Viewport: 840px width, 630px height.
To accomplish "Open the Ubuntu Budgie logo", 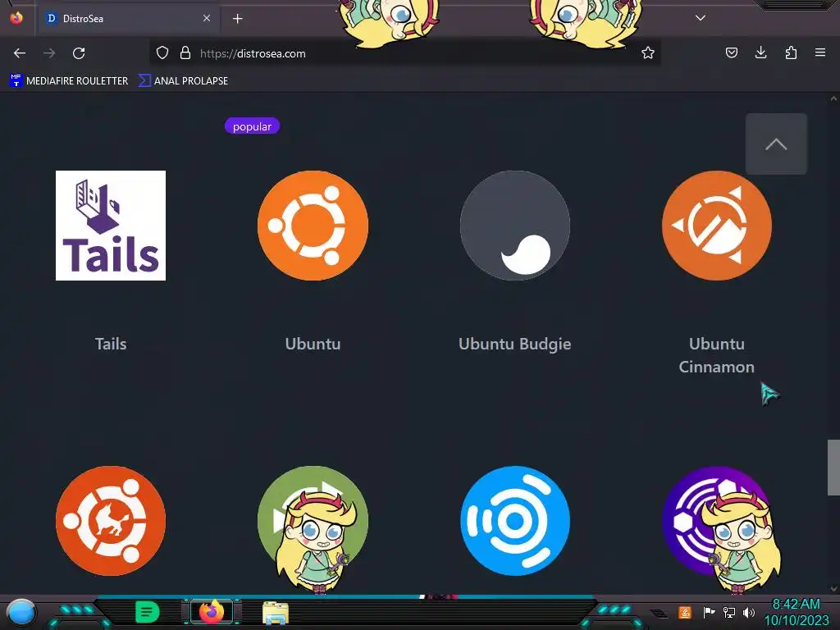I will click(515, 226).
